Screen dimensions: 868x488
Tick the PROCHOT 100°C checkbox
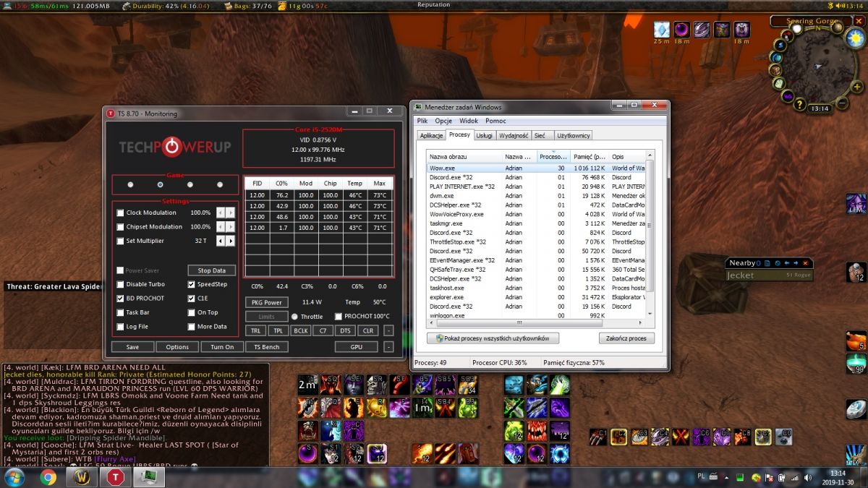(x=338, y=317)
